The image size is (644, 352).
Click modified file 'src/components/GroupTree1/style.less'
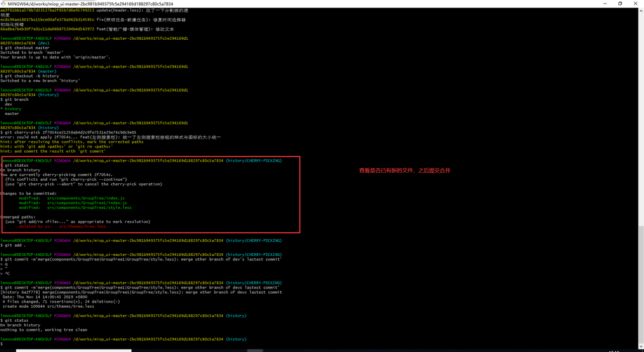click(75, 207)
